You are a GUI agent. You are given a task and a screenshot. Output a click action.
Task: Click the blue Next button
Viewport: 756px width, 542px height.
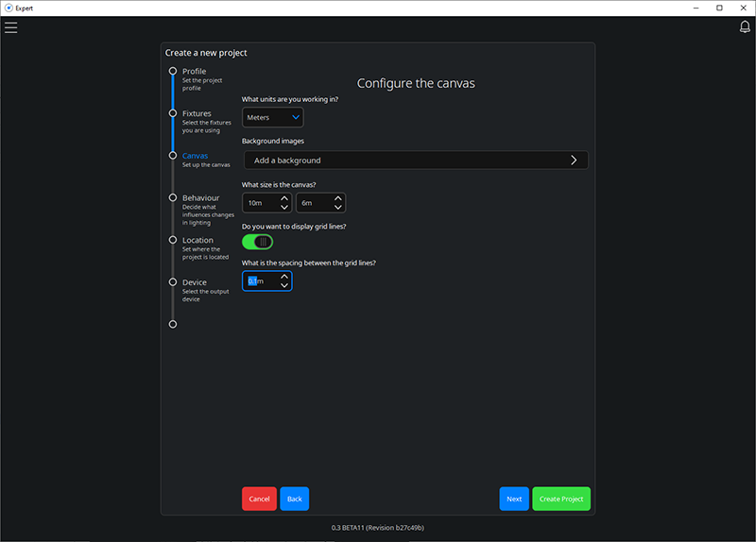tap(514, 499)
